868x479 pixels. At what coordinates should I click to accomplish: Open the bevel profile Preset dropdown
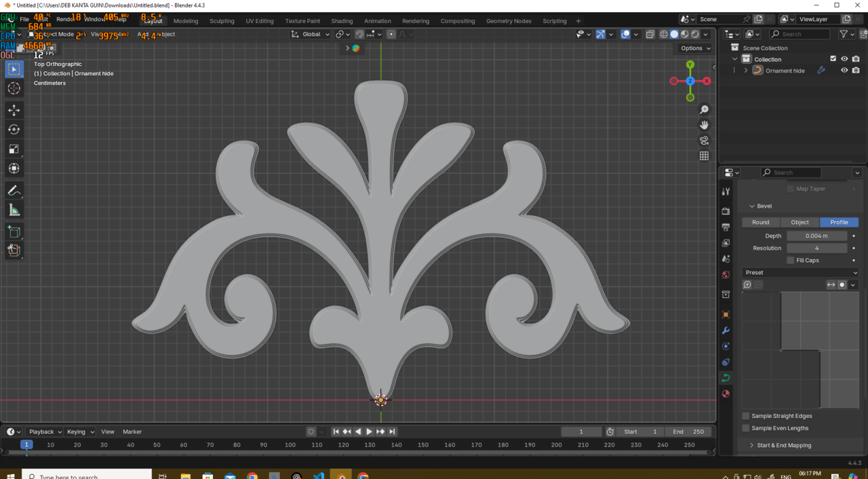click(801, 273)
